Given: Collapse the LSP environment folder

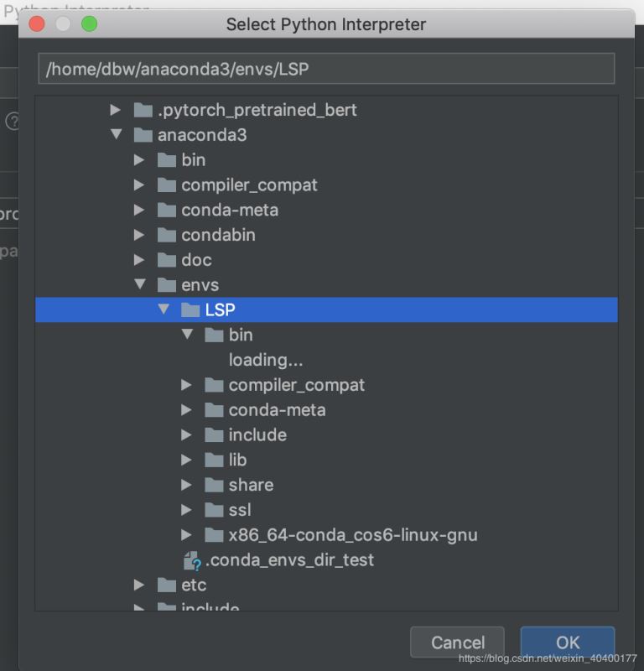Looking at the screenshot, I should (x=163, y=310).
